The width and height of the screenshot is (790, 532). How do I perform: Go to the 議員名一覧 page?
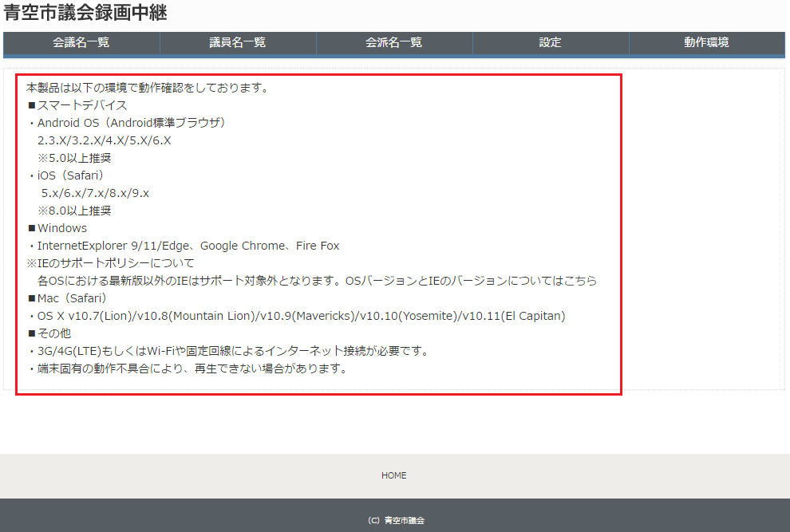tap(238, 43)
